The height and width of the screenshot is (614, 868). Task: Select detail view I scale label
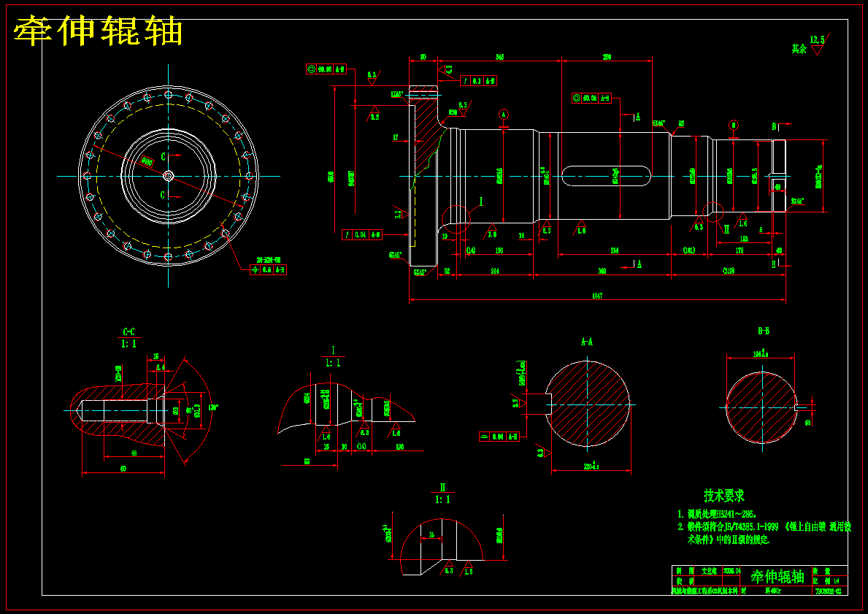tap(333, 363)
